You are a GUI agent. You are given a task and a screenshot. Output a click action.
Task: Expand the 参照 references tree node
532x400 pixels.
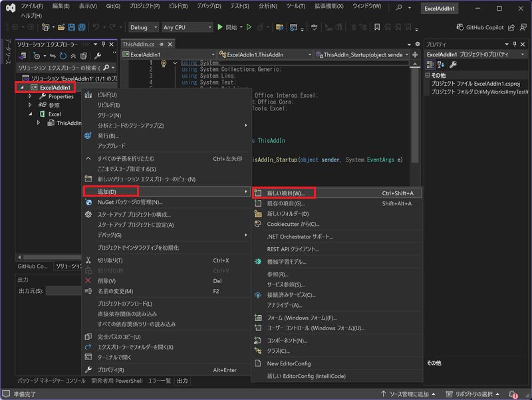coord(30,105)
